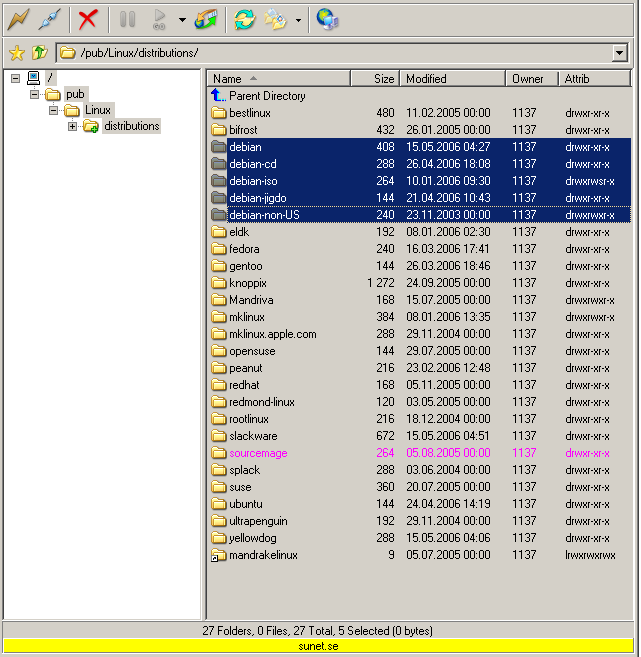This screenshot has height=657, width=641.
Task: Open the globe browser icon
Action: (x=327, y=18)
